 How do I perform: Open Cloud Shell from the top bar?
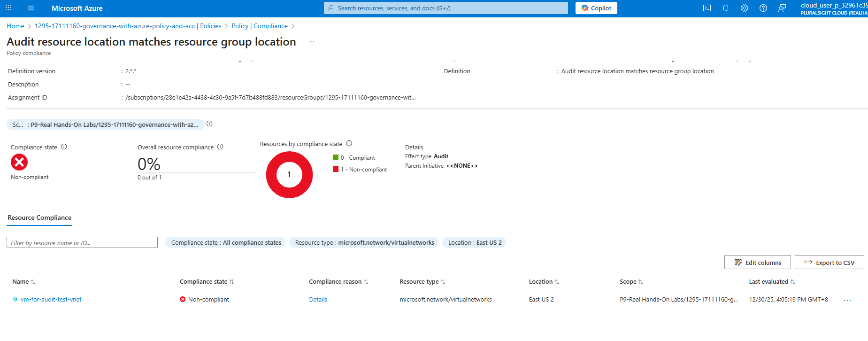707,8
